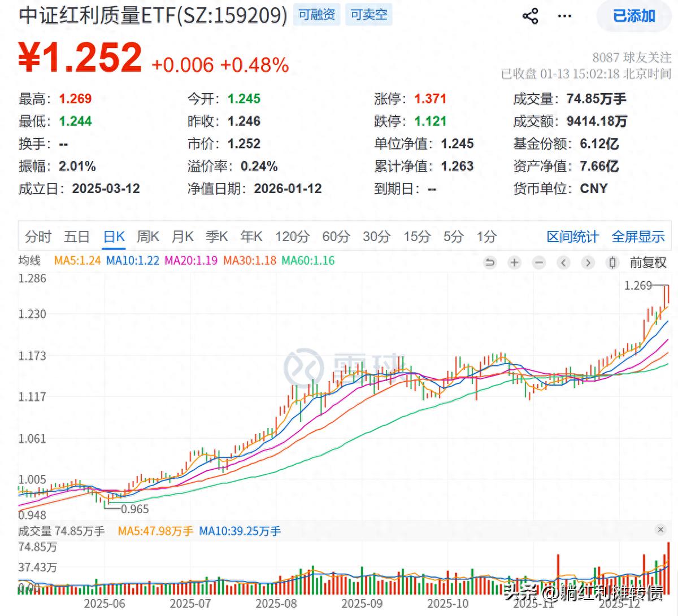Click the MA5 moving average legend label

(x=77, y=261)
